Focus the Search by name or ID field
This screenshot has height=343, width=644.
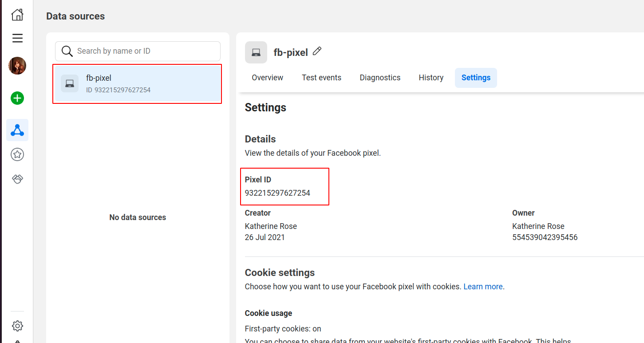138,51
